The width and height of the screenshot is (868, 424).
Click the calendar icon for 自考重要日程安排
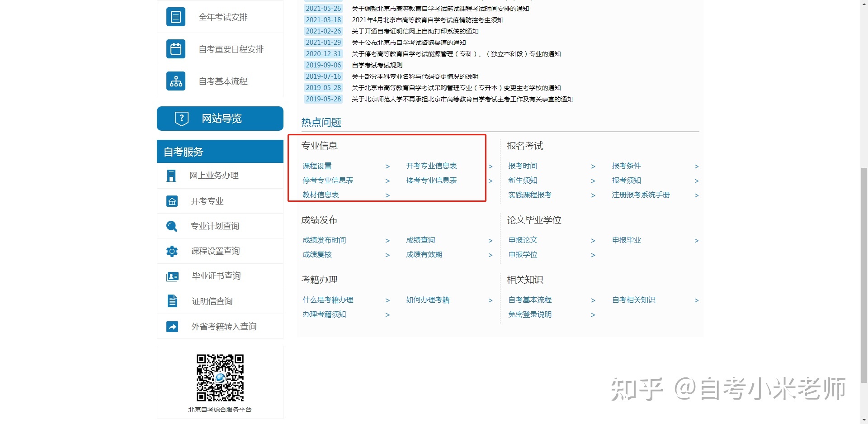click(176, 49)
